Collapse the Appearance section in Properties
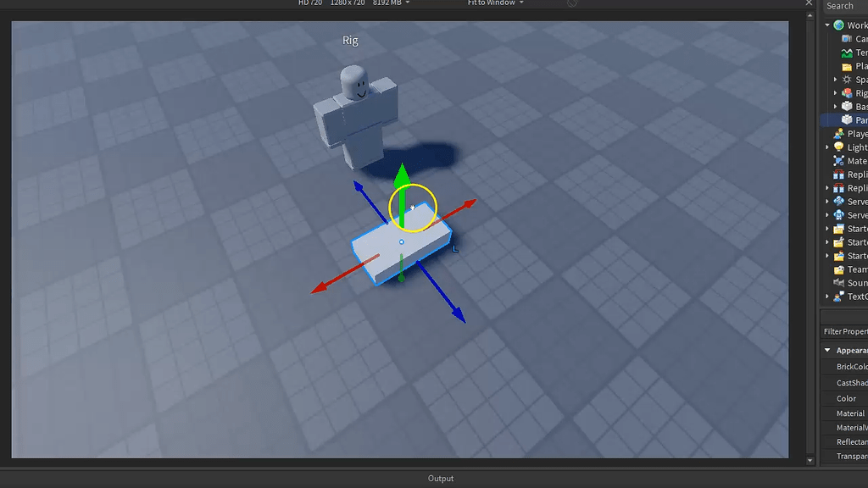The height and width of the screenshot is (488, 868). pos(828,349)
